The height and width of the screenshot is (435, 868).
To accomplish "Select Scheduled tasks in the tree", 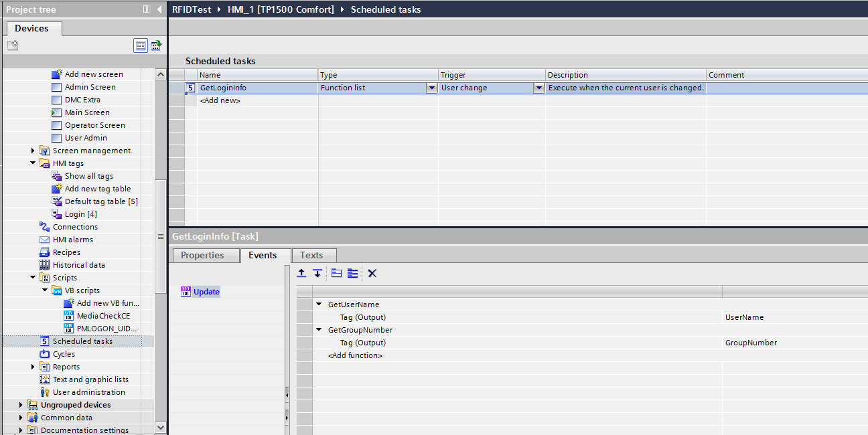I will click(x=82, y=341).
